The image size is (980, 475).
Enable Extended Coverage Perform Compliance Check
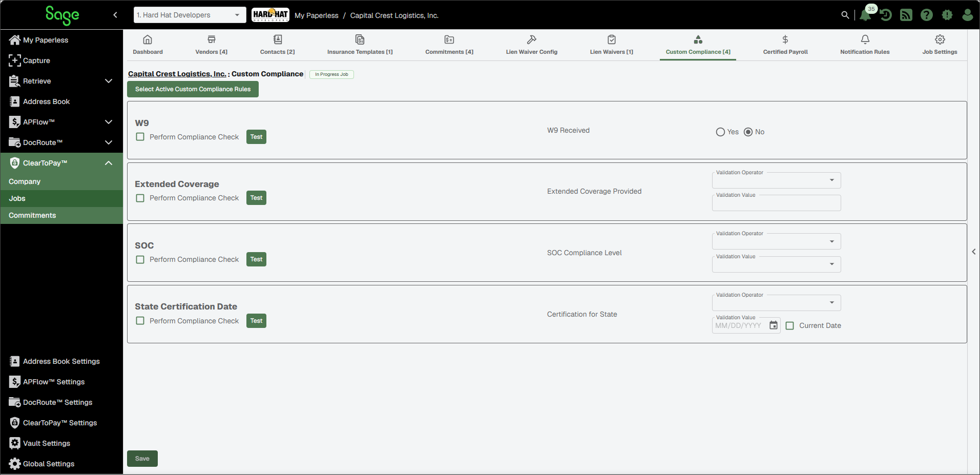click(x=140, y=198)
